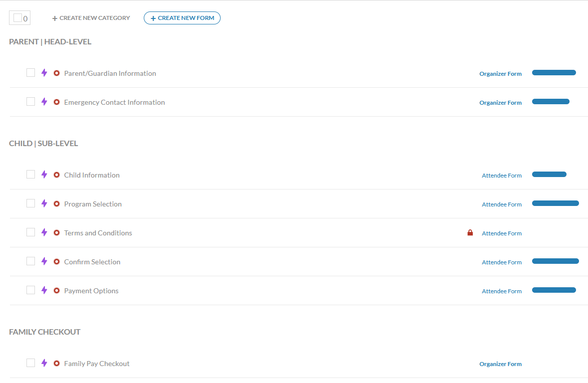
Task: Select the Family Pay Checkout checkbox
Action: click(x=31, y=363)
